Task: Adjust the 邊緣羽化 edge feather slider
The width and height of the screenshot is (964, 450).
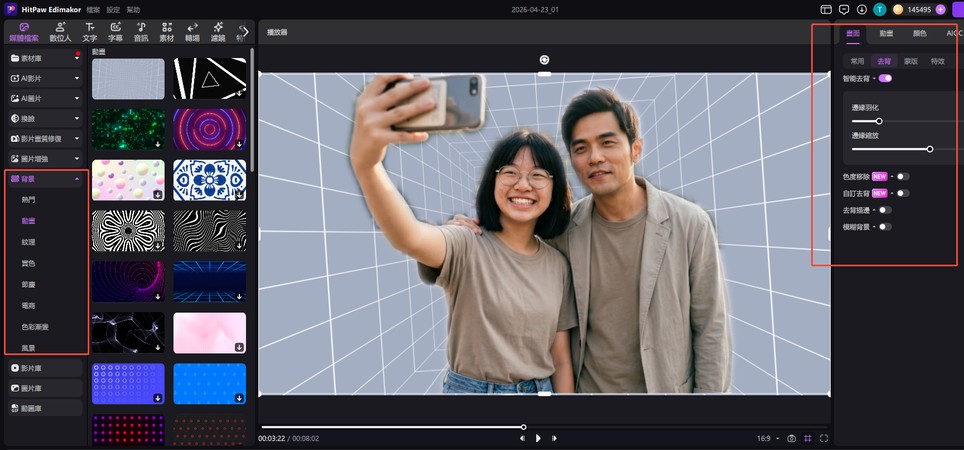Action: (879, 121)
